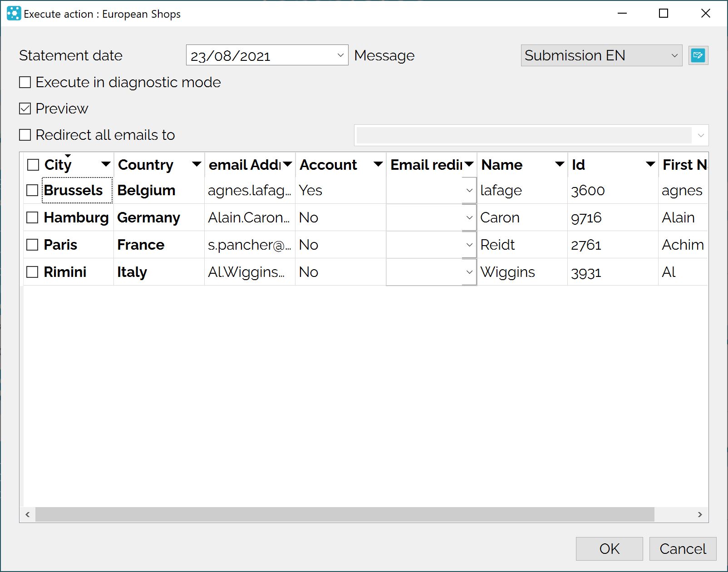The height and width of the screenshot is (572, 728).
Task: Check the select-all checkbox in City header
Action: pyautogui.click(x=33, y=165)
